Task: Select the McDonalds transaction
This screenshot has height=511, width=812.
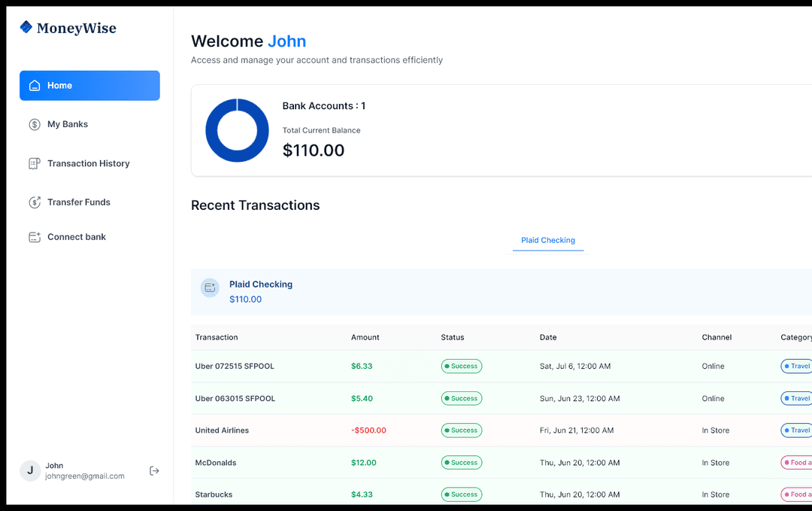Action: (216, 462)
